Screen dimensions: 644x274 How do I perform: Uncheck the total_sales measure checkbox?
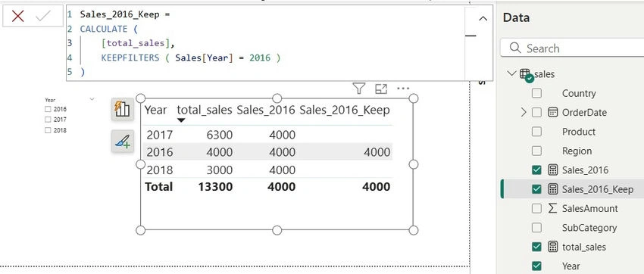tap(536, 247)
